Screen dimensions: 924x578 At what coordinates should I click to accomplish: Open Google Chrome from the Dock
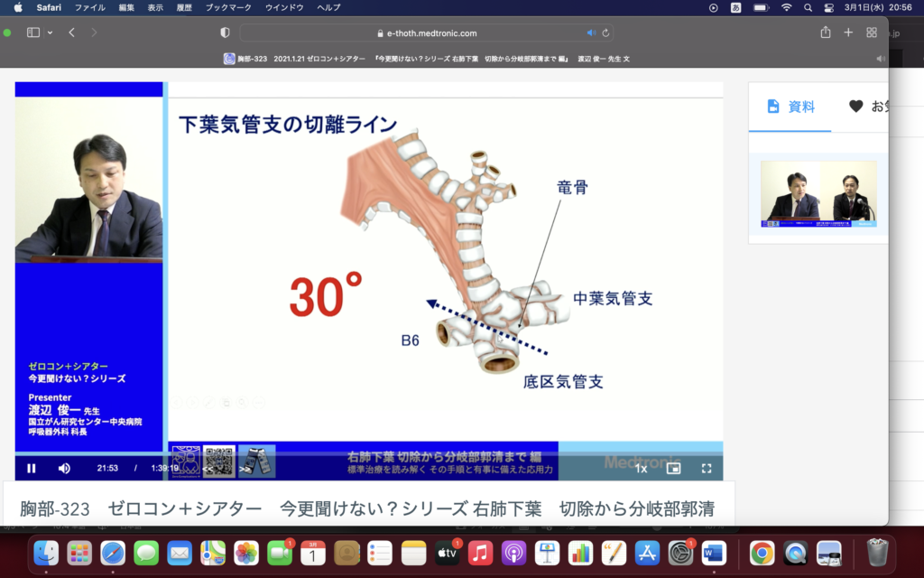762,553
